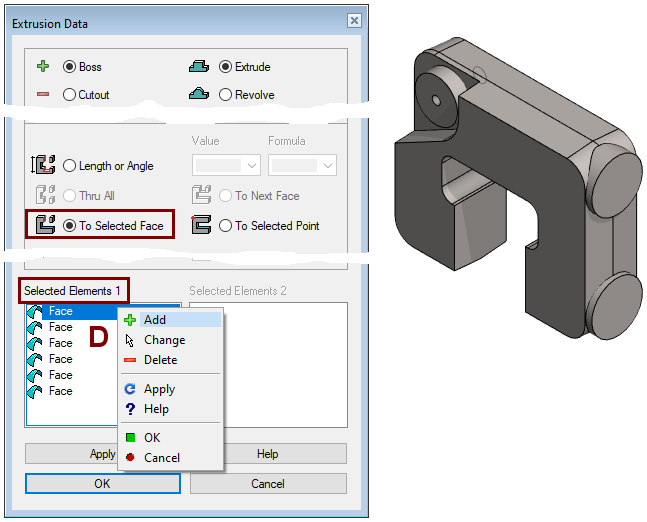Choose the To Selected Point radio button
Viewport: 647px width, 522px height.
[226, 226]
